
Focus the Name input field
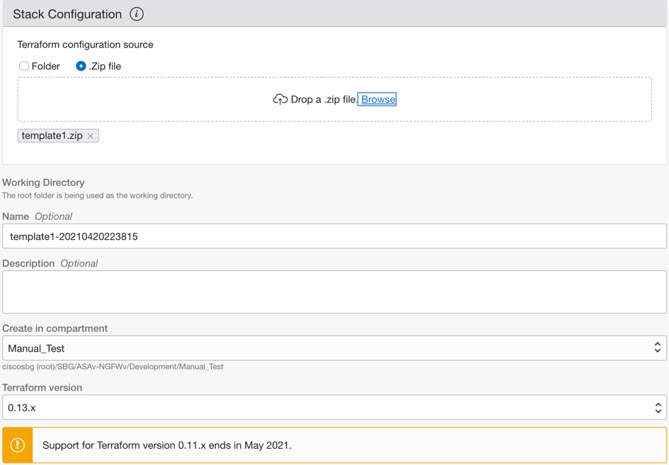click(x=334, y=236)
